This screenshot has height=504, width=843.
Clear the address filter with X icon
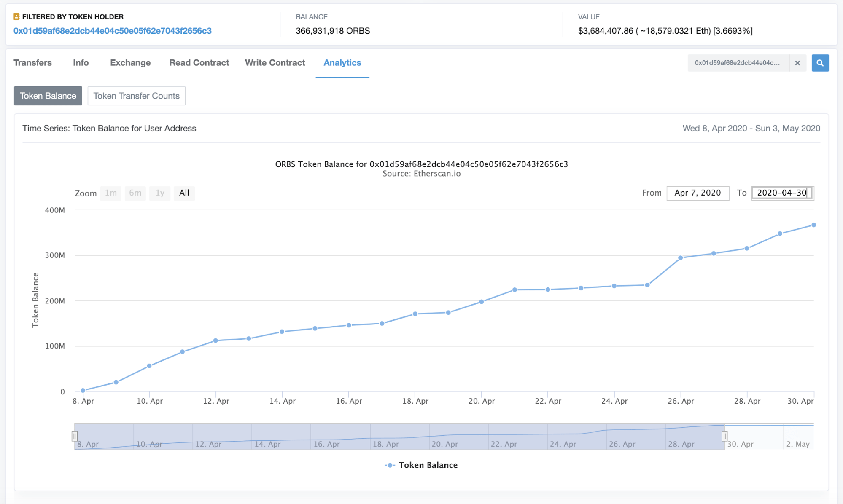[x=797, y=63]
